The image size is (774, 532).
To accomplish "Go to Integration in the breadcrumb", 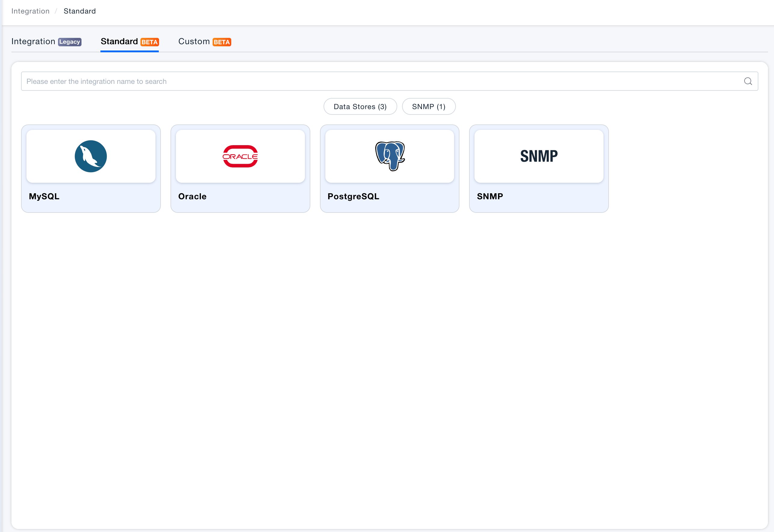I will point(30,11).
